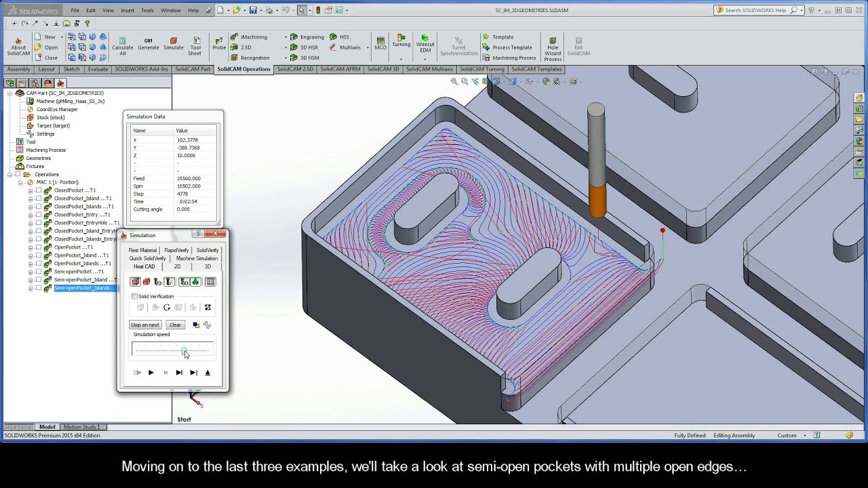Image resolution: width=868 pixels, height=488 pixels.
Task: Open the Tool Sheet
Action: pyautogui.click(x=195, y=46)
